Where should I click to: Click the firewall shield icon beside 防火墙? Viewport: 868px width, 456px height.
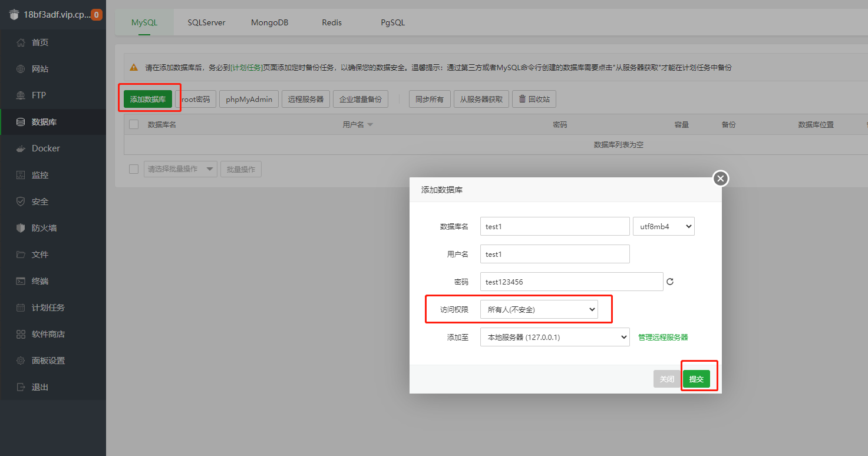click(x=21, y=228)
